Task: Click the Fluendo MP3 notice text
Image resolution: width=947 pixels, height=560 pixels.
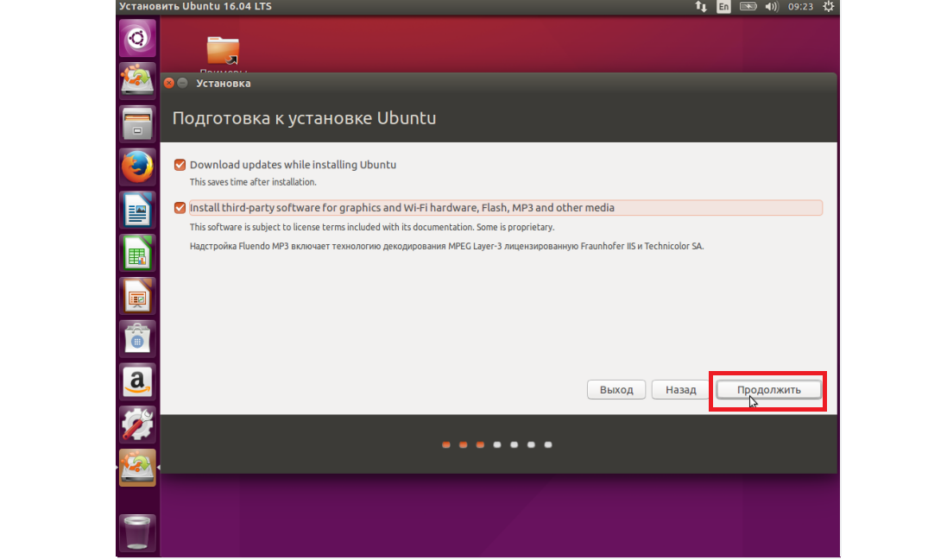Action: pos(447,246)
